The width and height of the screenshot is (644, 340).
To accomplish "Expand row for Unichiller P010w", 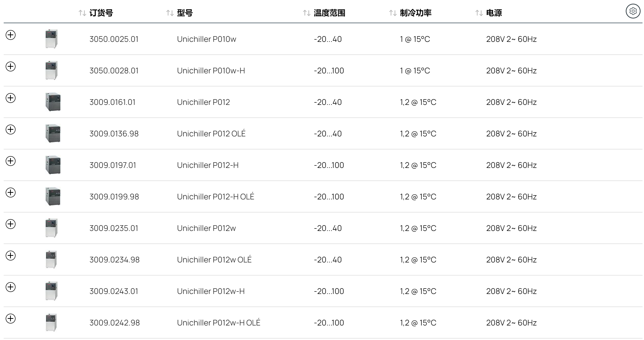I will click(11, 35).
